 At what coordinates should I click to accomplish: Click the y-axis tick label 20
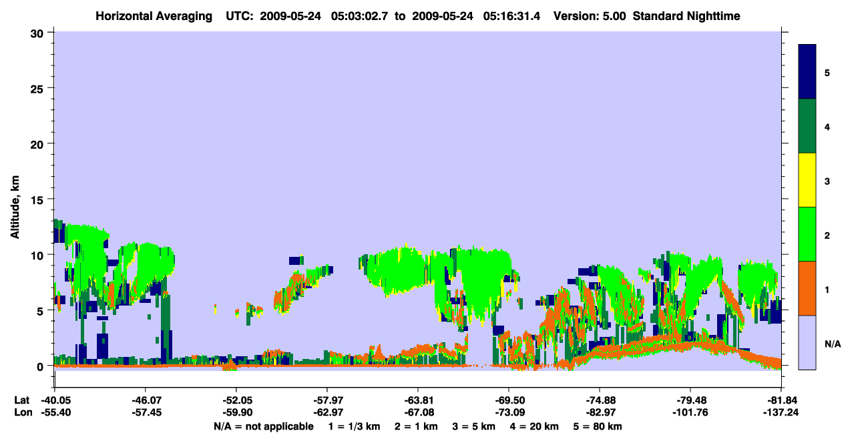(39, 143)
